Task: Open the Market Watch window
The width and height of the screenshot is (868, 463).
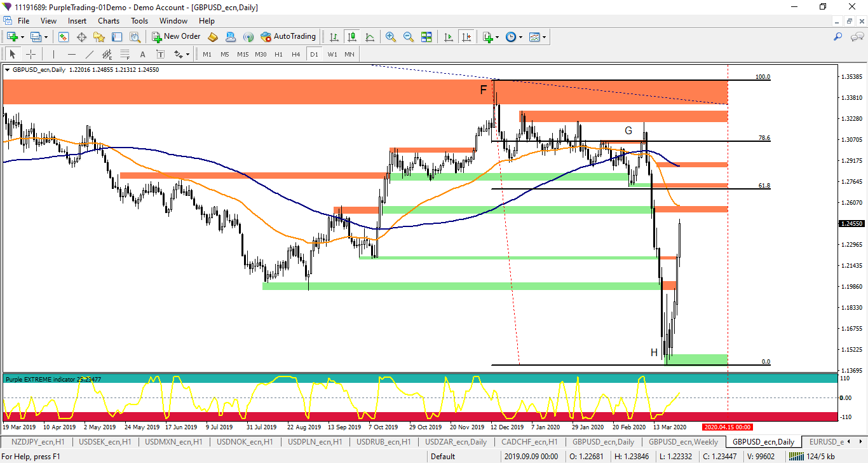Action: point(64,37)
